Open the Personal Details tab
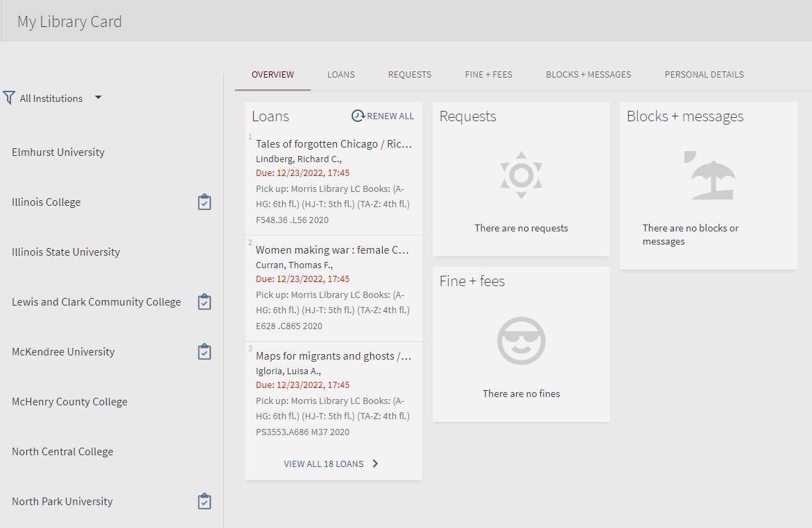This screenshot has width=812, height=528. [x=705, y=75]
